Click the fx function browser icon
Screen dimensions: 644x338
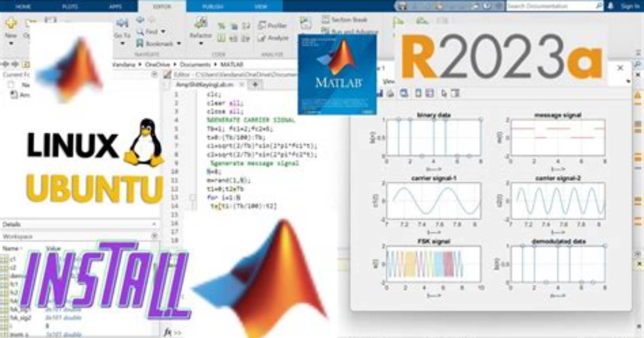coord(168,332)
